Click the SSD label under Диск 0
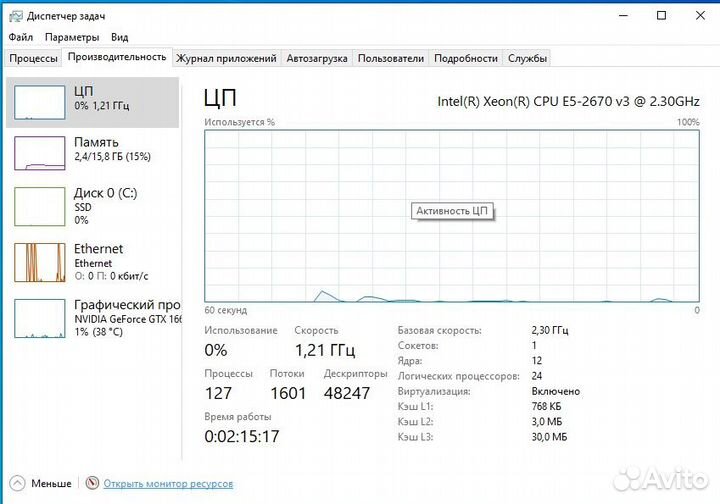720x504 pixels. 83,207
